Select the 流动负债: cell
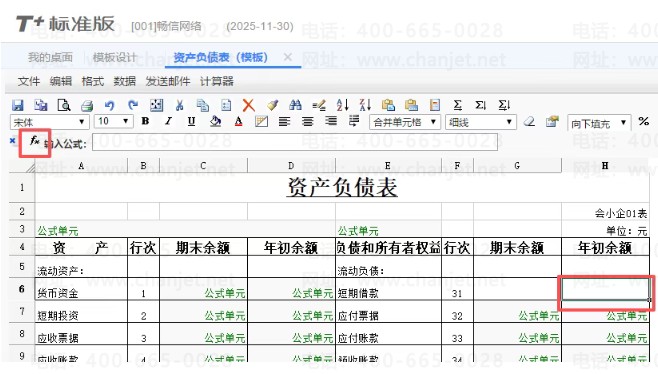This screenshot has width=658, height=374. (x=388, y=267)
